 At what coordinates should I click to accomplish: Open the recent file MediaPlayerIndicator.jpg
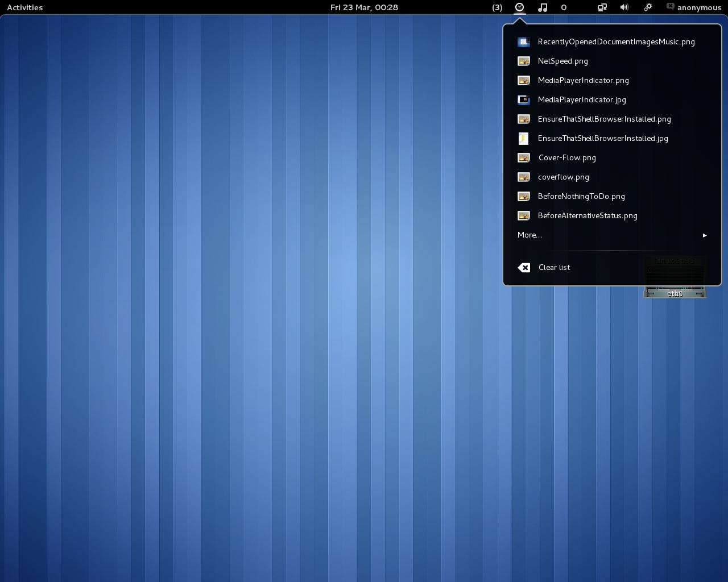[x=612, y=100]
